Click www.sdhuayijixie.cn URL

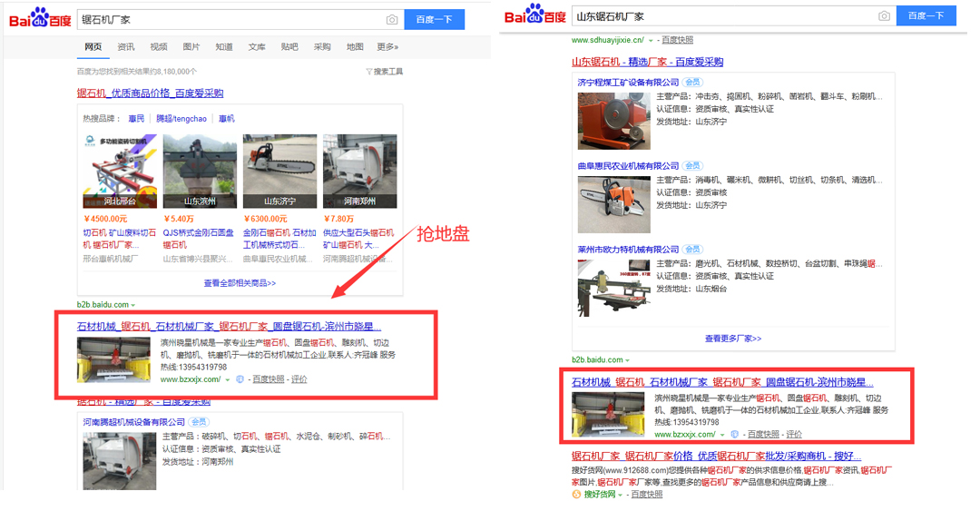[x=607, y=40]
